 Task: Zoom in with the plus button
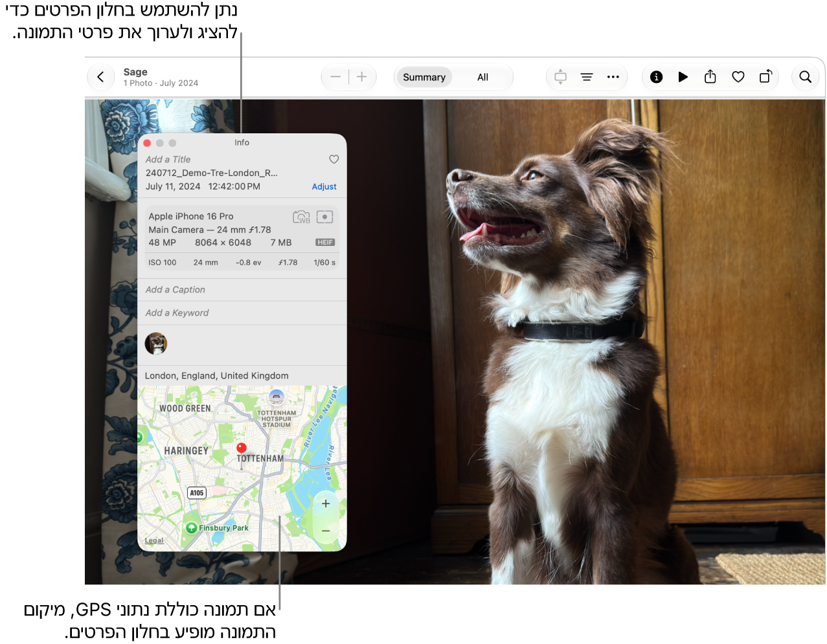pyautogui.click(x=362, y=77)
